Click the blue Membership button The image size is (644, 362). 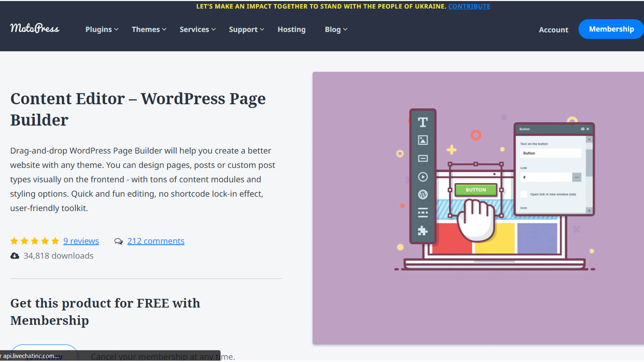[611, 29]
